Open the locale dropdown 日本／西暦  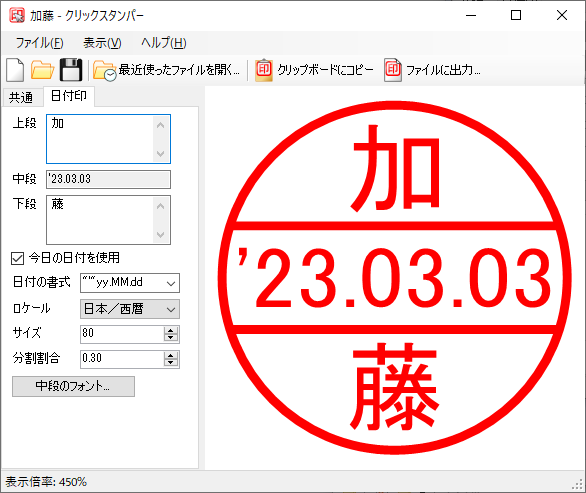130,309
